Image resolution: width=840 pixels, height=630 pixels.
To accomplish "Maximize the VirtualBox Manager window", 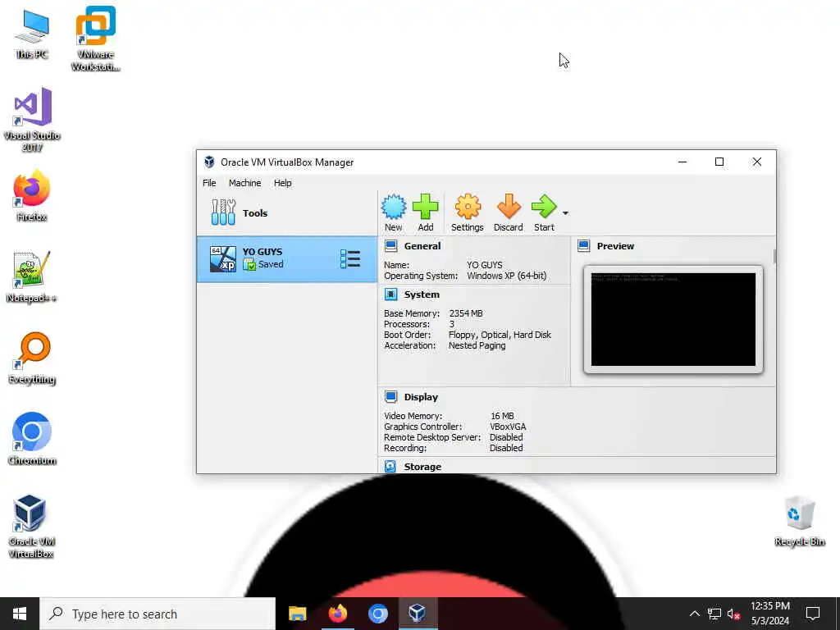I will click(719, 162).
